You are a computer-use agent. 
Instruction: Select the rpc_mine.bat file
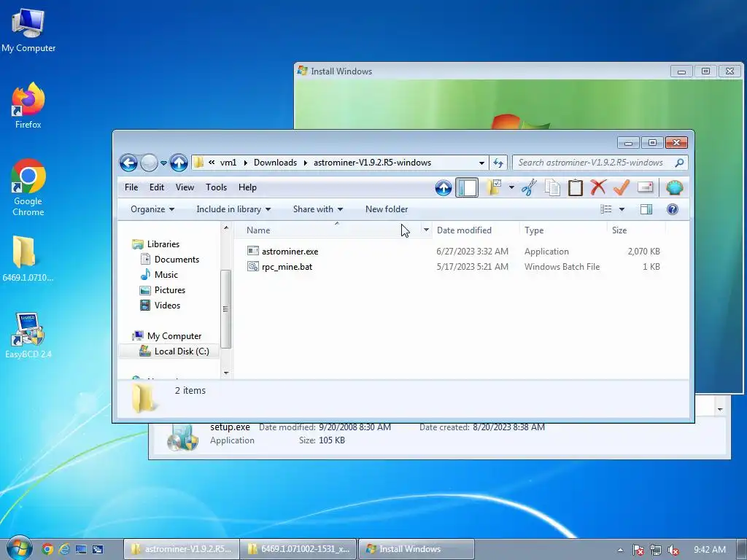coord(287,267)
